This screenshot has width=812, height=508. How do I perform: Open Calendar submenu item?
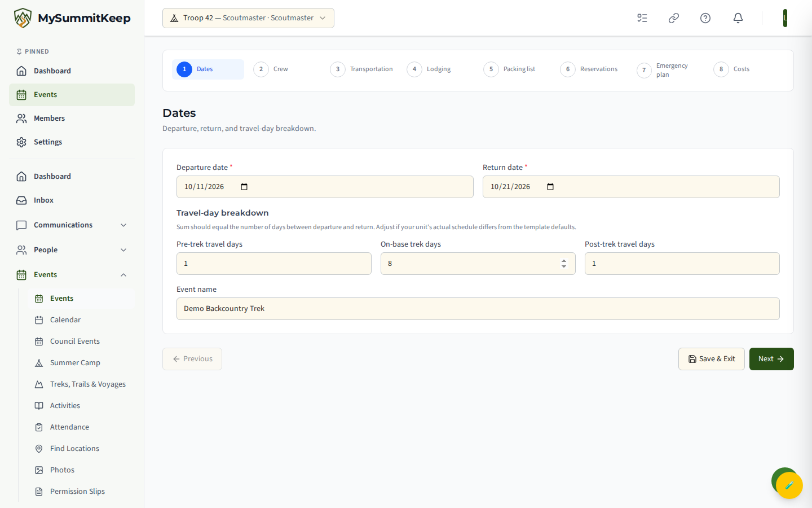[81, 320]
